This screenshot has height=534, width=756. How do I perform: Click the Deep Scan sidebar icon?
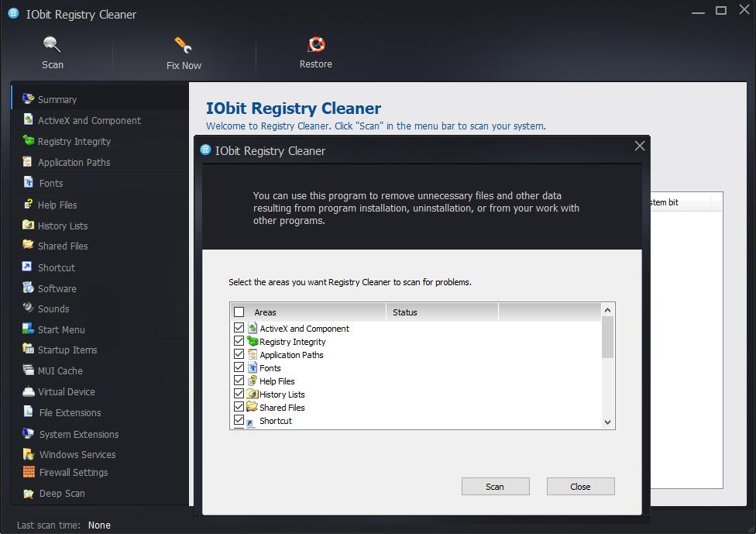[29, 494]
